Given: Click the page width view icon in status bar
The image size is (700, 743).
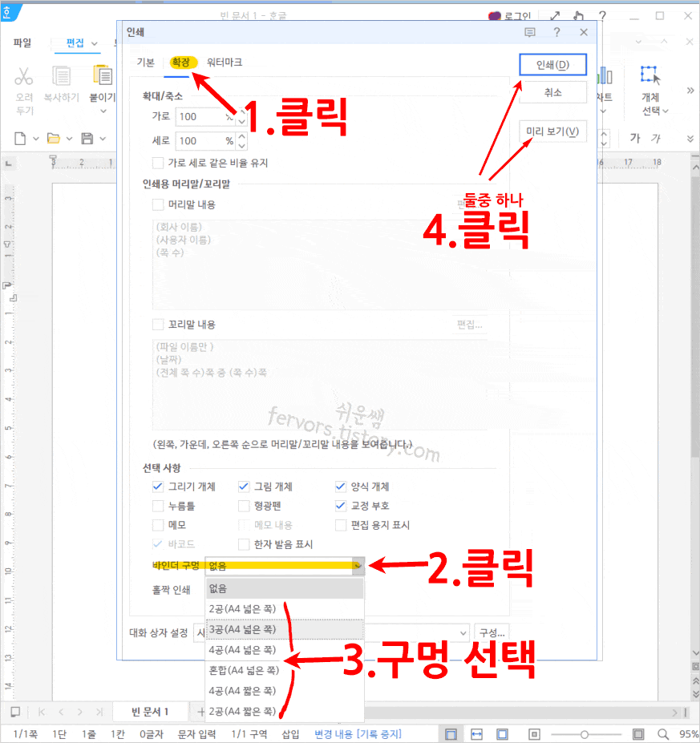Looking at the screenshot, I should (x=476, y=733).
